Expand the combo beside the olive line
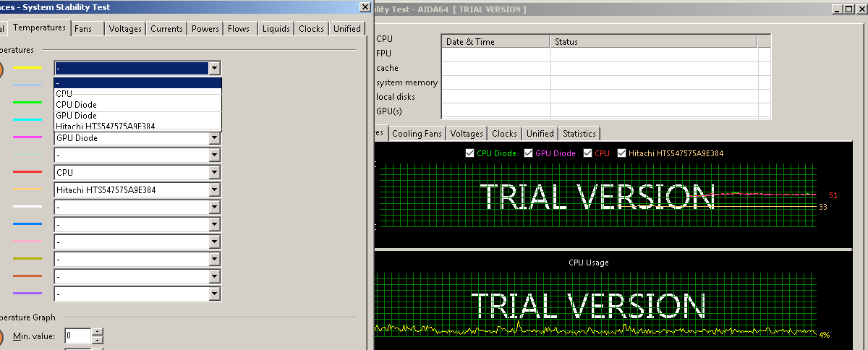This screenshot has height=350, width=868. click(x=213, y=260)
